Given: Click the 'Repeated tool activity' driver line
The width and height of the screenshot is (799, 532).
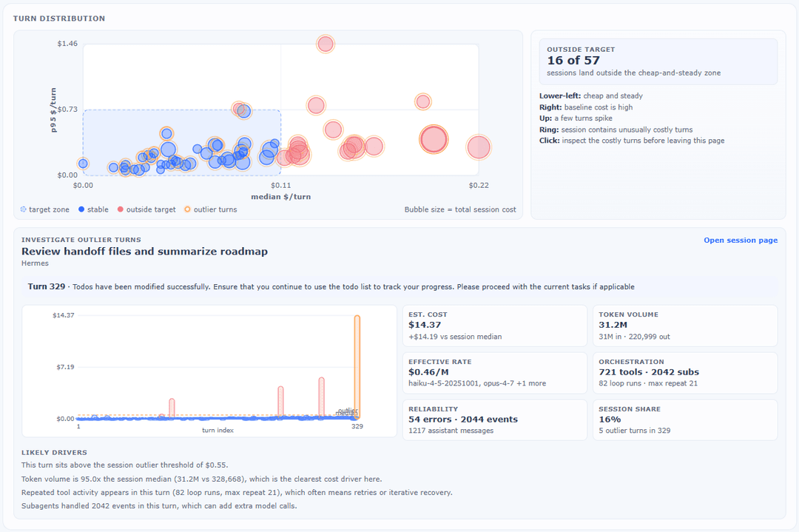Looking at the screenshot, I should coord(237,493).
